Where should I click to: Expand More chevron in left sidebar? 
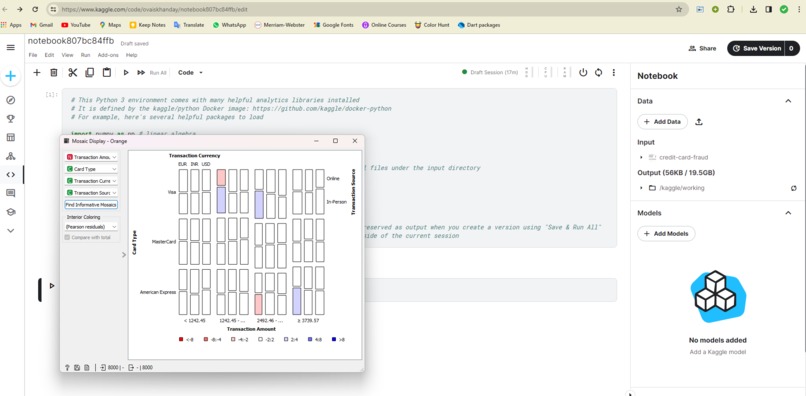tap(10, 230)
